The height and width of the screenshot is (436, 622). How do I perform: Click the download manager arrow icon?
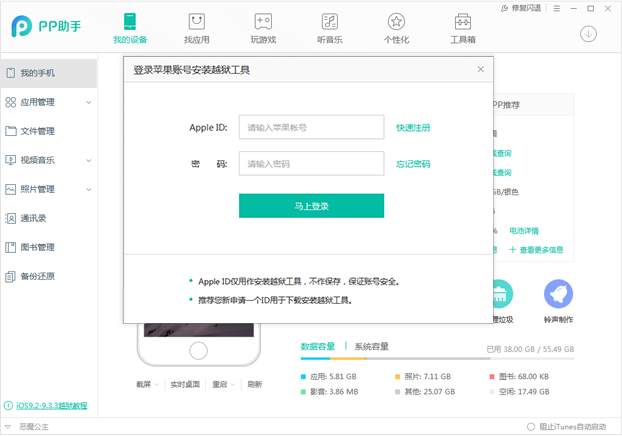pos(588,34)
